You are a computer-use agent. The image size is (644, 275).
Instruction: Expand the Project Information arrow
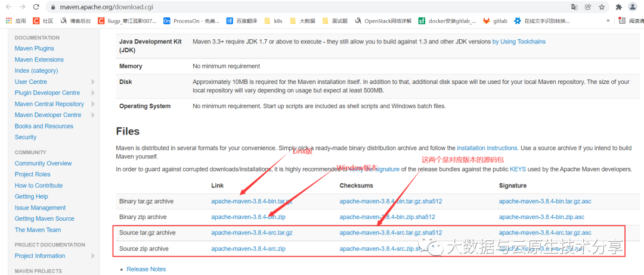click(x=93, y=256)
